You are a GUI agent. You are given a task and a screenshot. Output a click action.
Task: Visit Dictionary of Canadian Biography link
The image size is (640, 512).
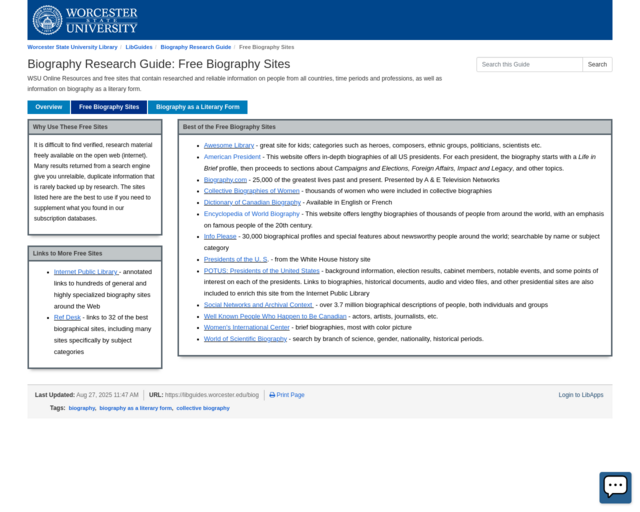tap(252, 202)
